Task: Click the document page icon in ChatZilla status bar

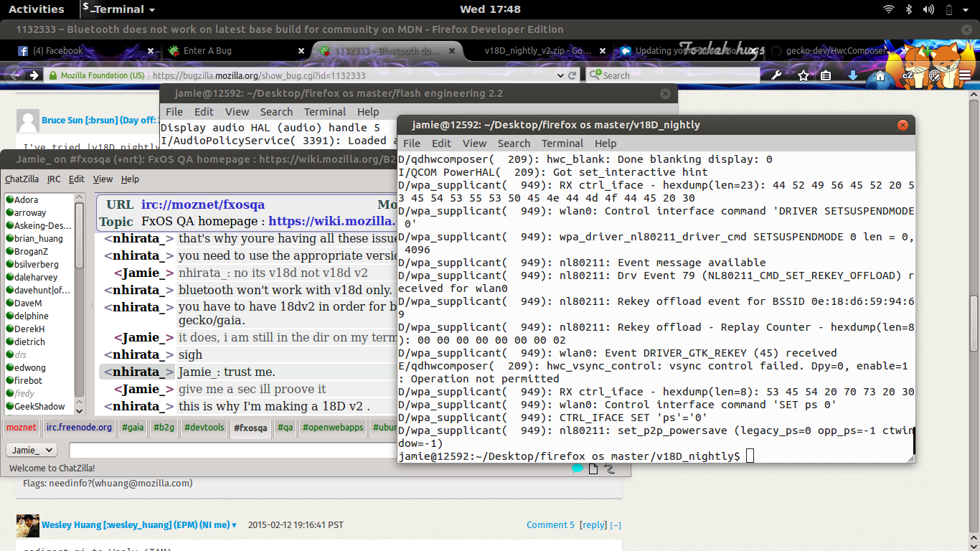Action: [593, 468]
